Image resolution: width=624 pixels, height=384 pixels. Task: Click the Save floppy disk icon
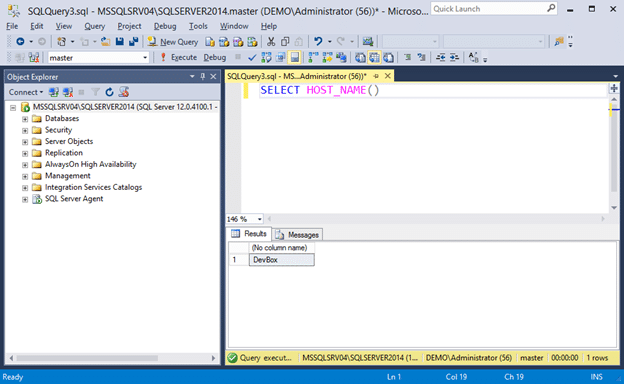(x=119, y=41)
